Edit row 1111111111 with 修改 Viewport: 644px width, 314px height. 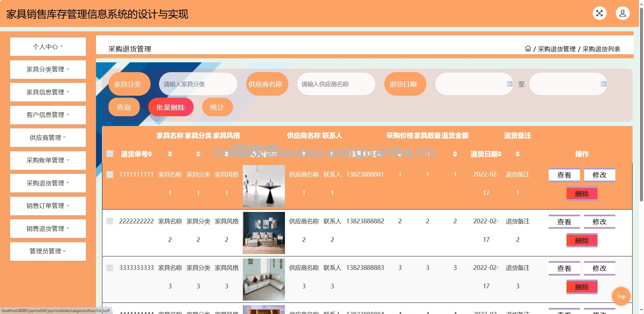coord(600,175)
